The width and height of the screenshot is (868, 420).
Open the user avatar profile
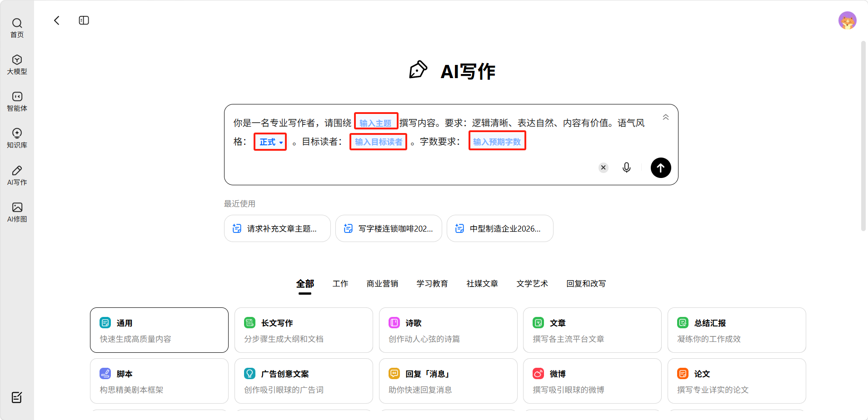click(847, 20)
